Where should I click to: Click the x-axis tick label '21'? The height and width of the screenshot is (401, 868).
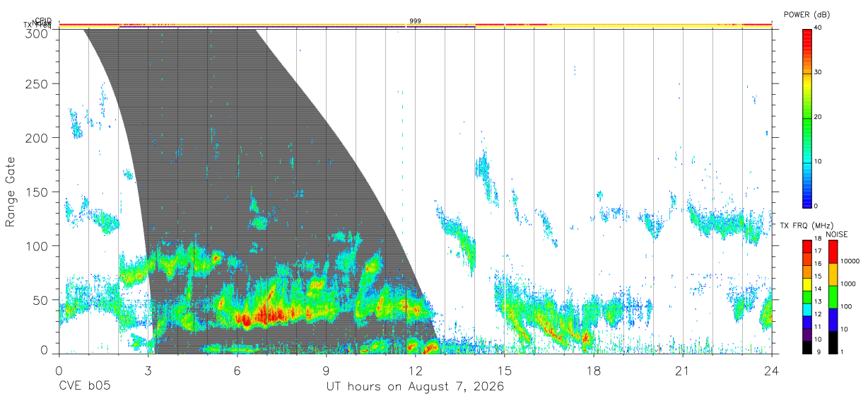click(x=682, y=371)
